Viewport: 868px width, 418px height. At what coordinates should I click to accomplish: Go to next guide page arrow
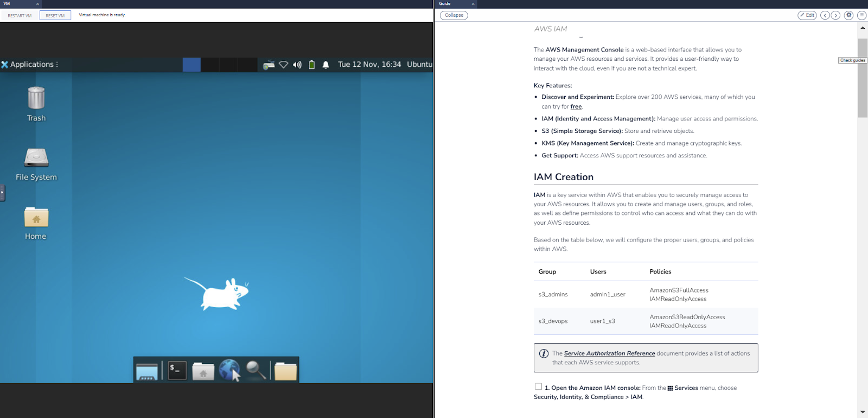835,15
